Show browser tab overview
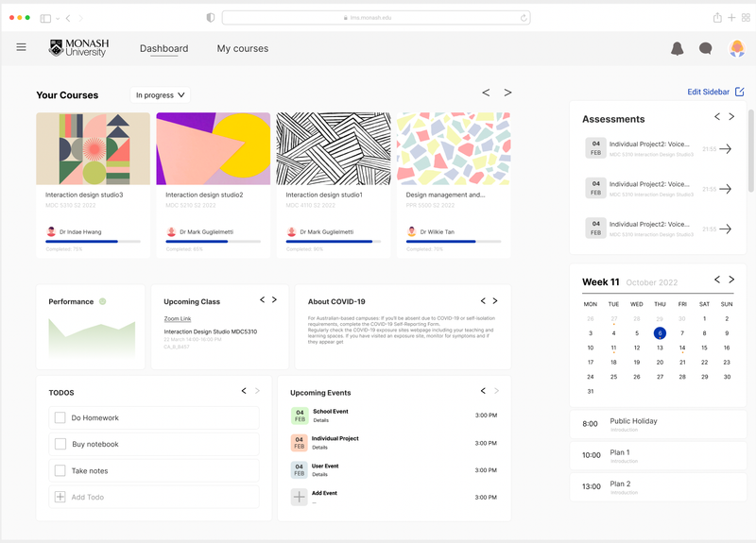Screen dimensions: 756x543 (746, 18)
